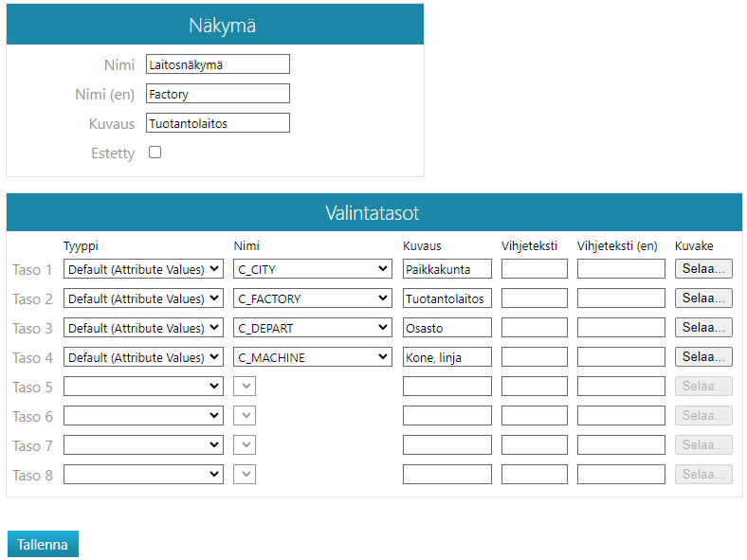Expand Taso 8 Tyyppi dropdown
Image resolution: width=747 pixels, height=560 pixels.
[x=143, y=475]
